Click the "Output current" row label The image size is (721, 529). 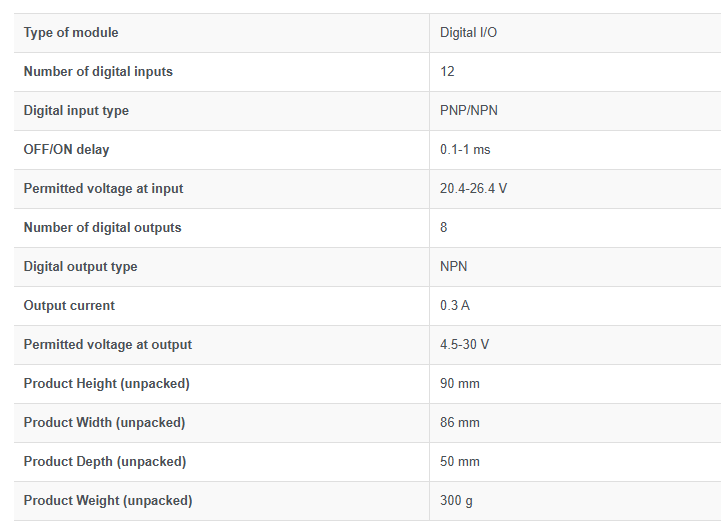(69, 306)
